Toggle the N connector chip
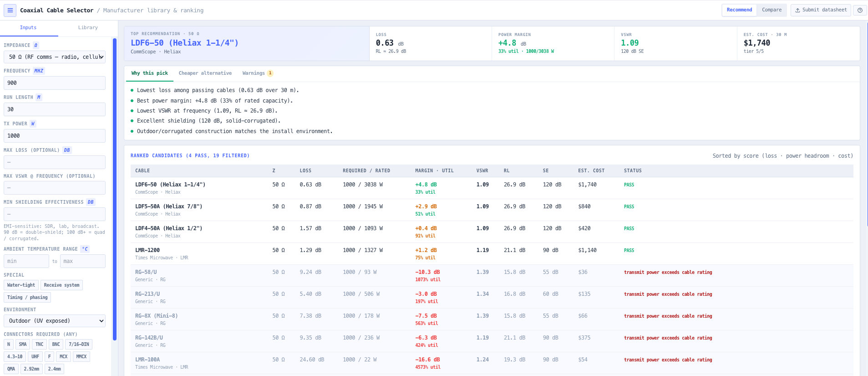Screen dimensions: 868x376 coord(9,345)
